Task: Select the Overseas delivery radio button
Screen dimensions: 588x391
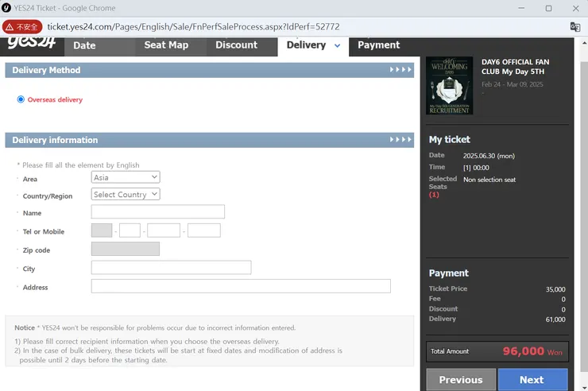Action: 21,99
